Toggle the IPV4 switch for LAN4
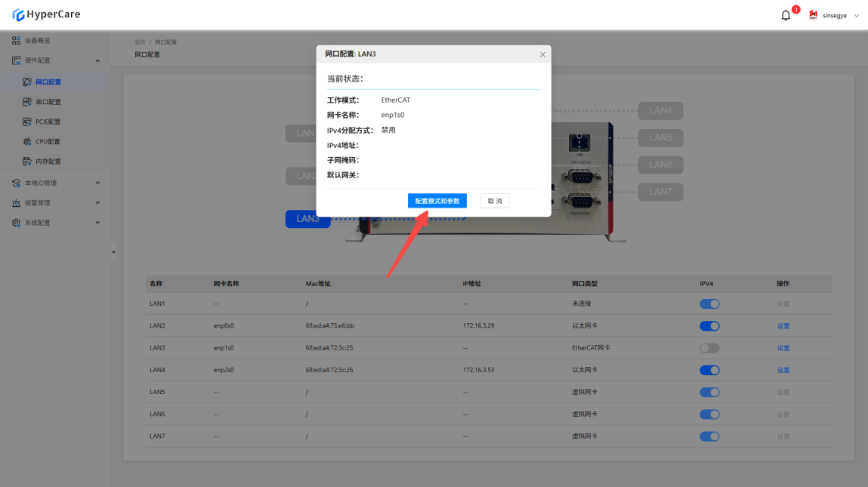The image size is (868, 487). point(709,370)
